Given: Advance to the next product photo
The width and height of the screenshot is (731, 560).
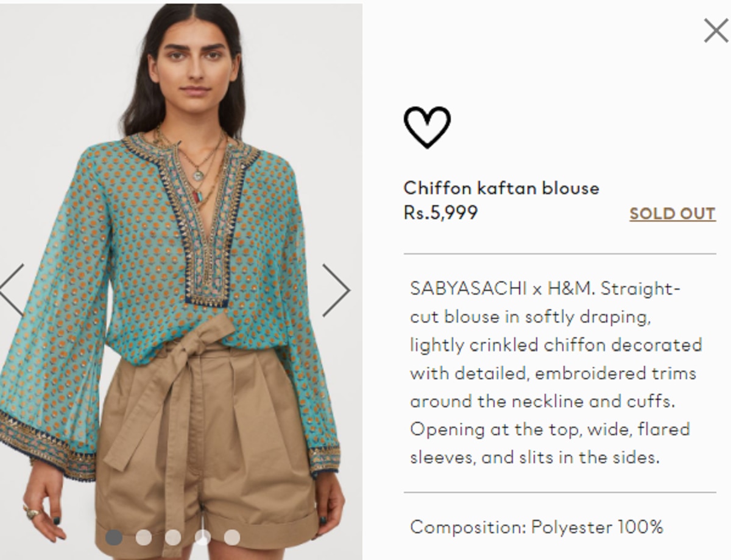Looking at the screenshot, I should 336,290.
